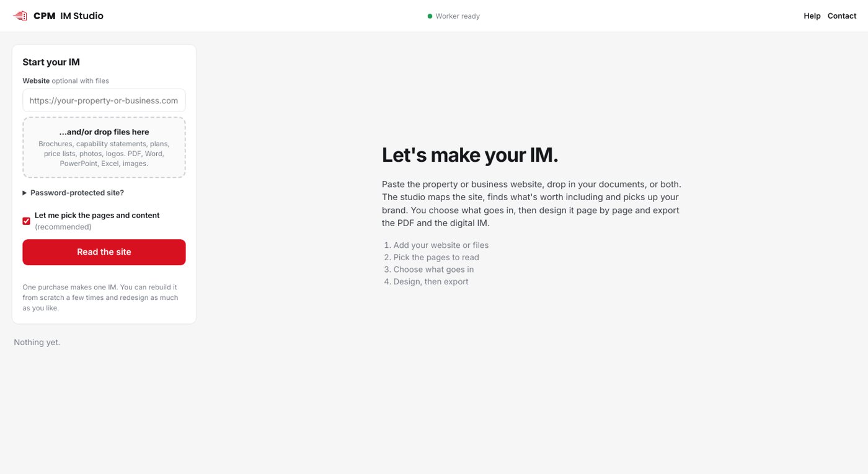
Task: Click step Design, then export
Action: tap(431, 281)
